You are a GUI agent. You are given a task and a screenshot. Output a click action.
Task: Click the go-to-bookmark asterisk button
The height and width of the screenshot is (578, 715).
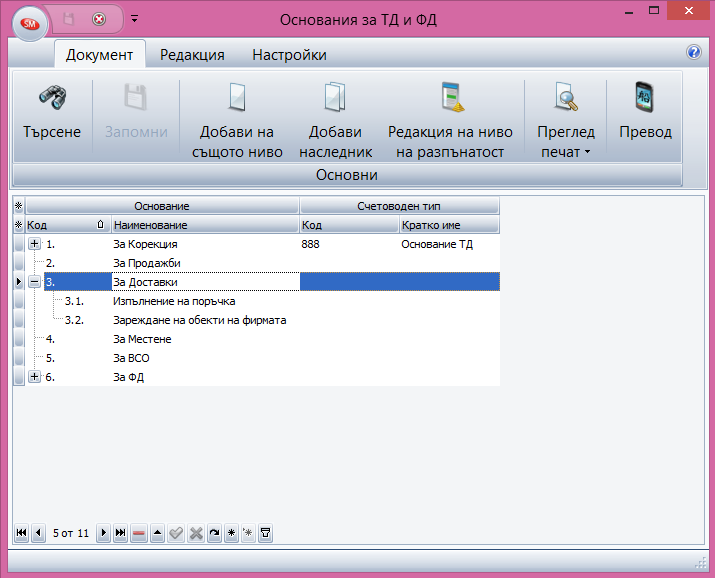click(248, 533)
